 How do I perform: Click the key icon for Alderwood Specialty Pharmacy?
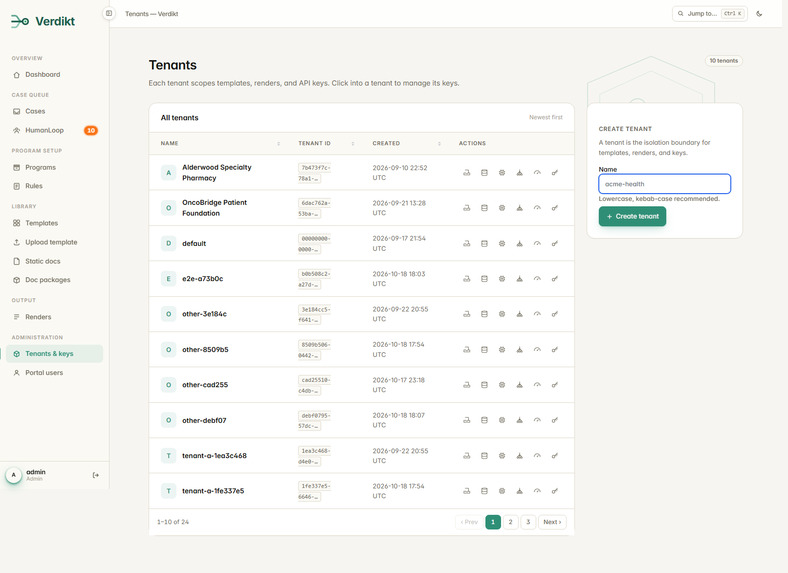pyautogui.click(x=554, y=173)
